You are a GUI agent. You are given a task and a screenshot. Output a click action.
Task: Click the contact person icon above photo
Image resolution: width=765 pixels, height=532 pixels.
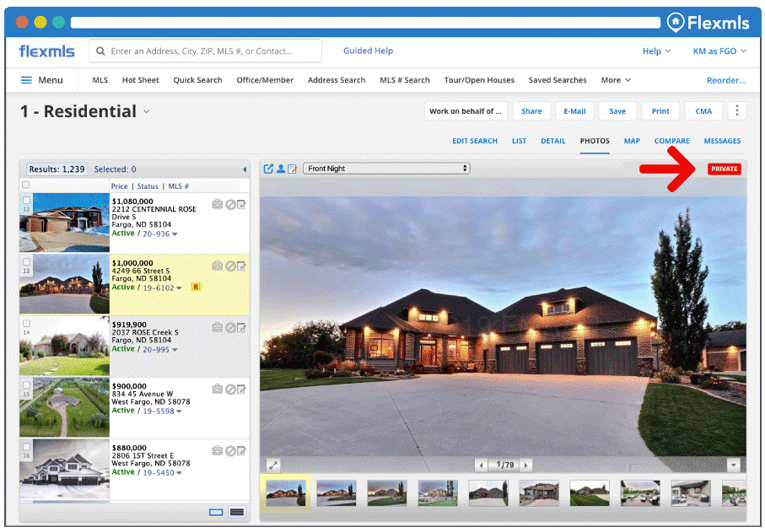tap(281, 169)
